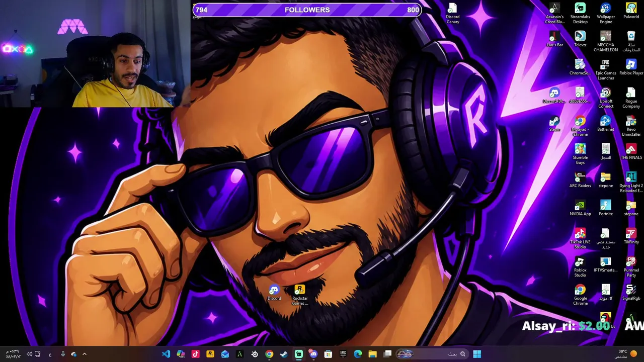
Task: Open the TikFinity desktop shortcut
Action: [631, 236]
